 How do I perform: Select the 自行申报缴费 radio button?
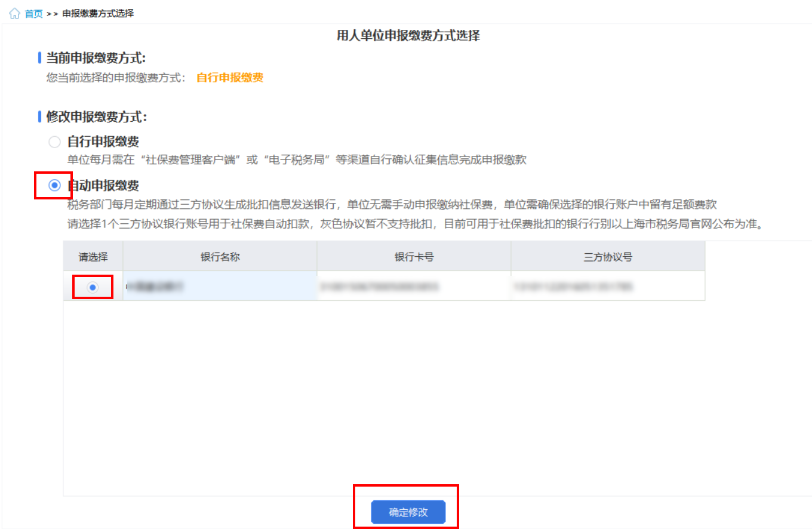[54, 142]
